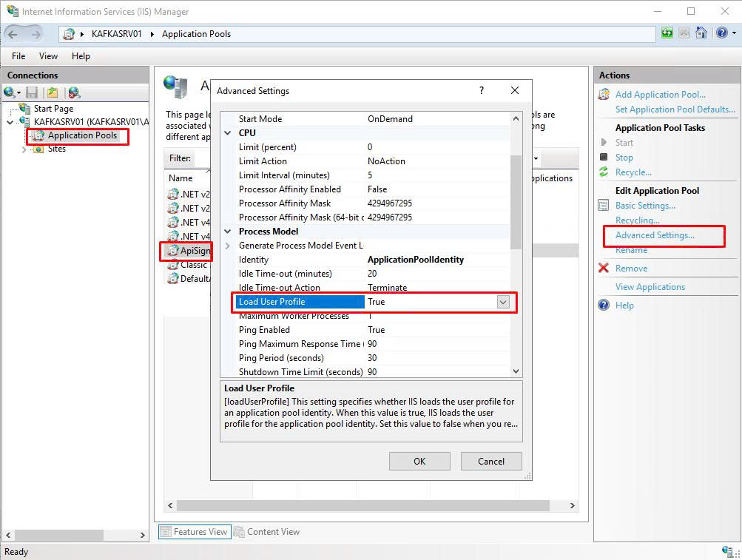The image size is (742, 560).
Task: Click the stop loading icon in address bar
Action: [x=684, y=33]
